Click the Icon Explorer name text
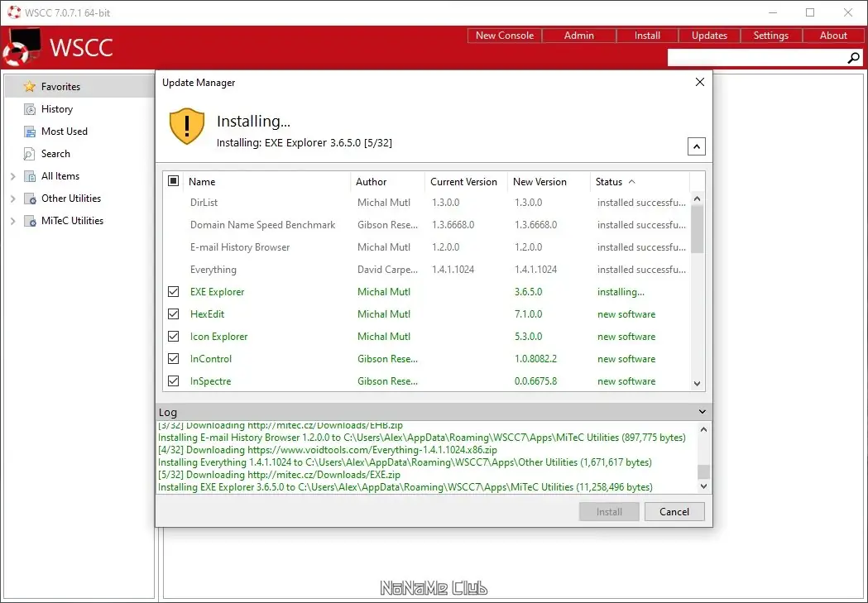The image size is (868, 603). (218, 337)
